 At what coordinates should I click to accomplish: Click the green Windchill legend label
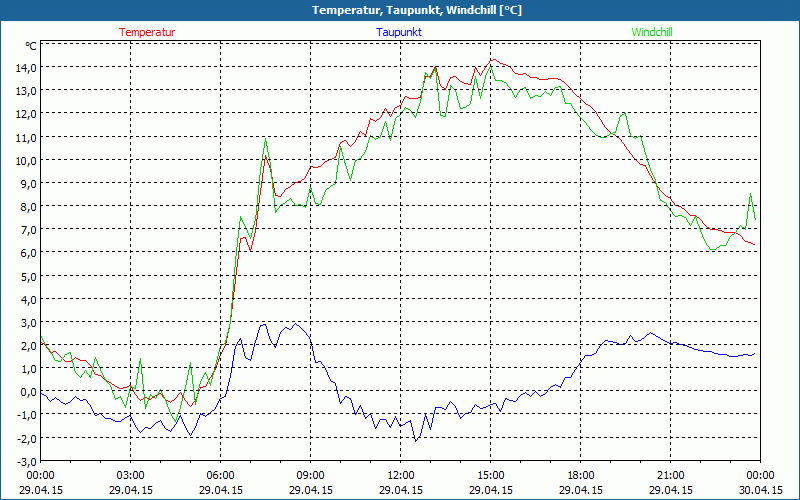(652, 32)
